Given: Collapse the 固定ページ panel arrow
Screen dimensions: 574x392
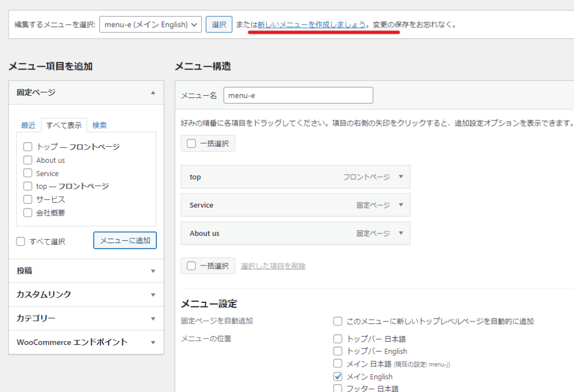Looking at the screenshot, I should [x=153, y=93].
